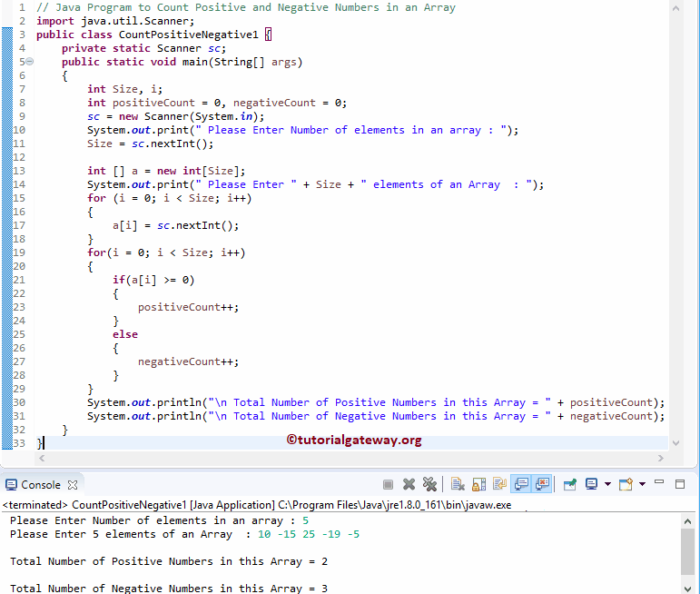Click on class name CountPositiveNegative1 in code

189,35
